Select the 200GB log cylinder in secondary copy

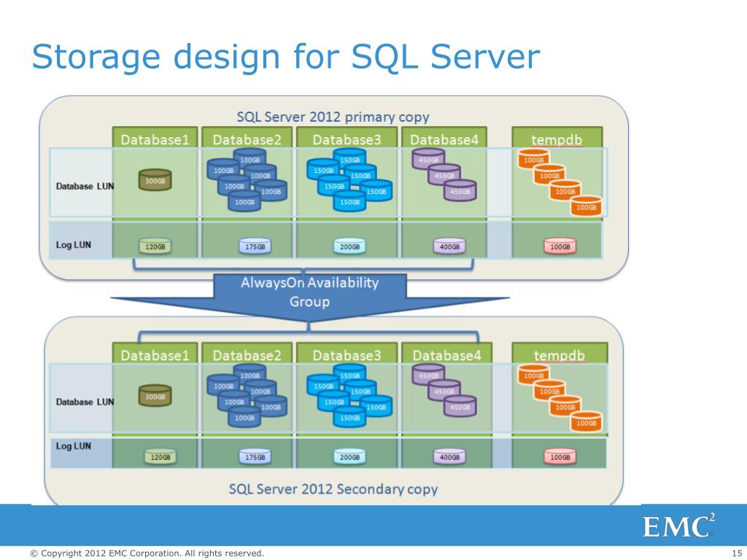(x=349, y=456)
